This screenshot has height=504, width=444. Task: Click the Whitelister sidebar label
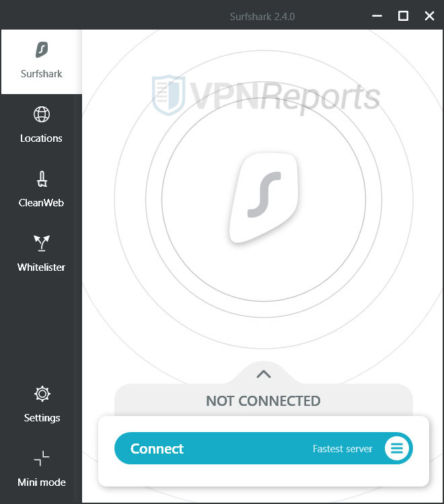tap(41, 267)
